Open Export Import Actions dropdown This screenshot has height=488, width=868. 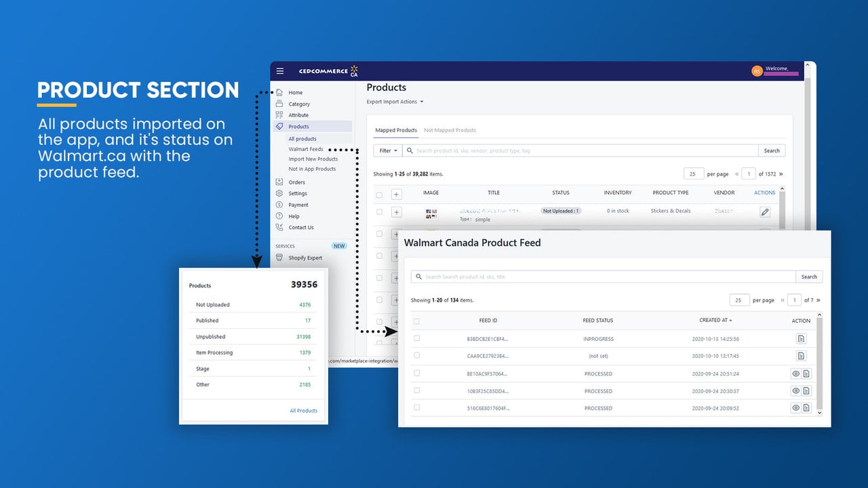pos(395,102)
